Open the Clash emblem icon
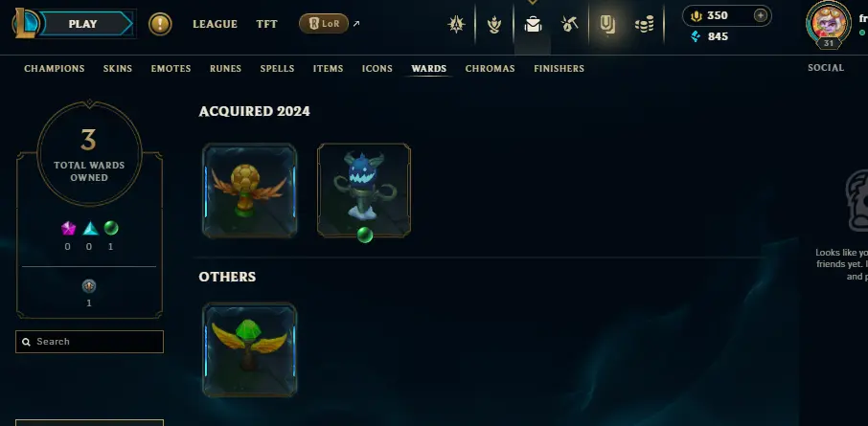868x426 pixels. pyautogui.click(x=456, y=24)
